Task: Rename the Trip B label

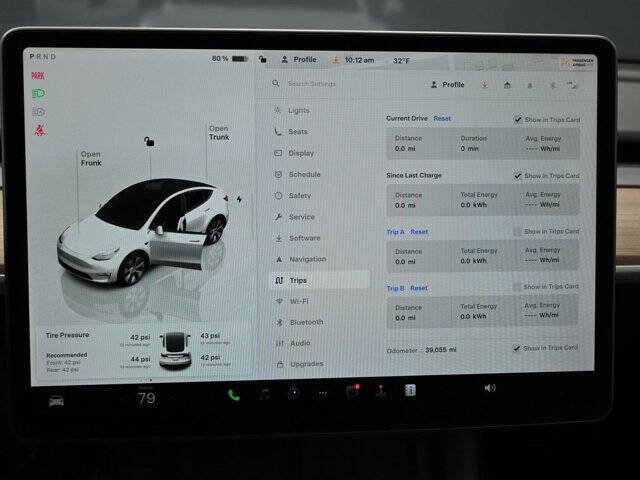Action: (395, 288)
